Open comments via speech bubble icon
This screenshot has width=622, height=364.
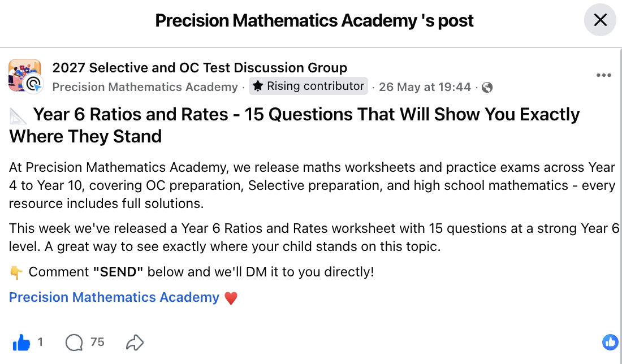click(74, 342)
